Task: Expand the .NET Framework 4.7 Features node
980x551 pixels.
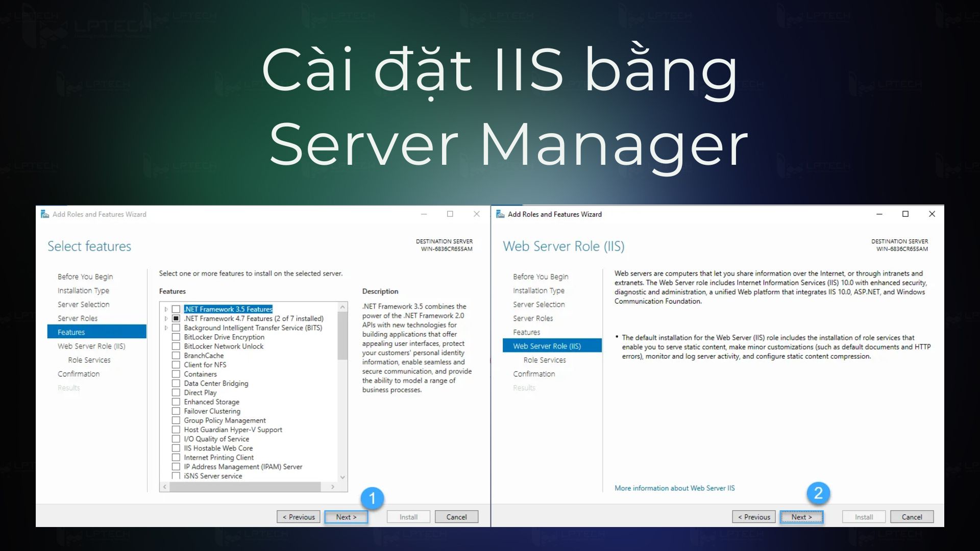Action: (x=166, y=318)
